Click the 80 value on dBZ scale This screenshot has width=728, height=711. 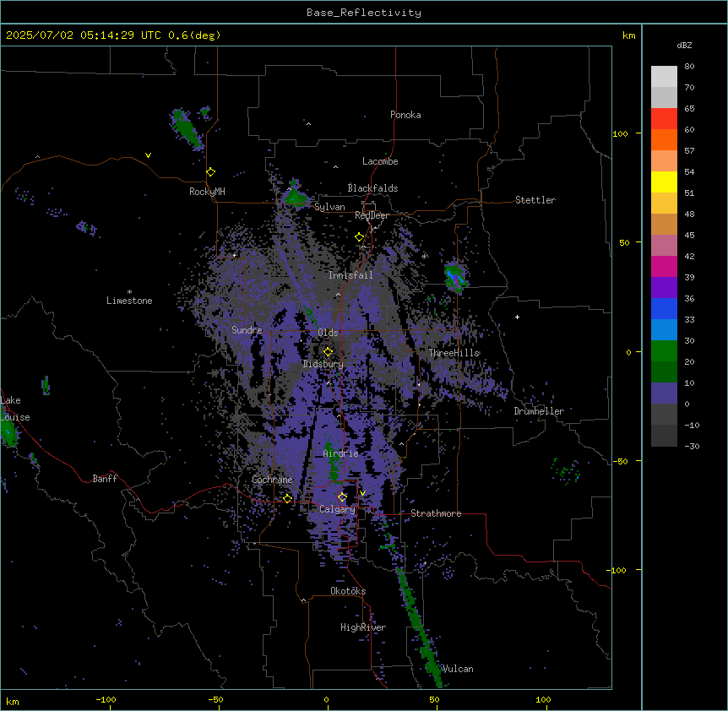click(x=689, y=67)
